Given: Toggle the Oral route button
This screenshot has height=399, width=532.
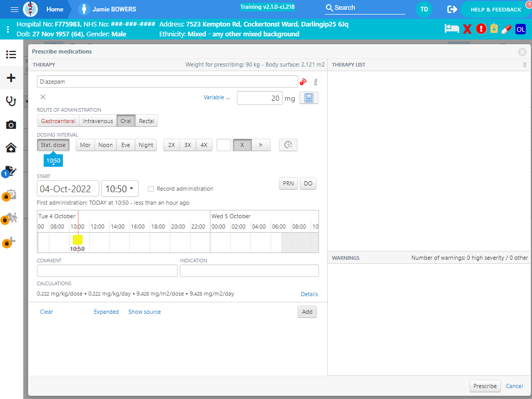Looking at the screenshot, I should pos(126,121).
